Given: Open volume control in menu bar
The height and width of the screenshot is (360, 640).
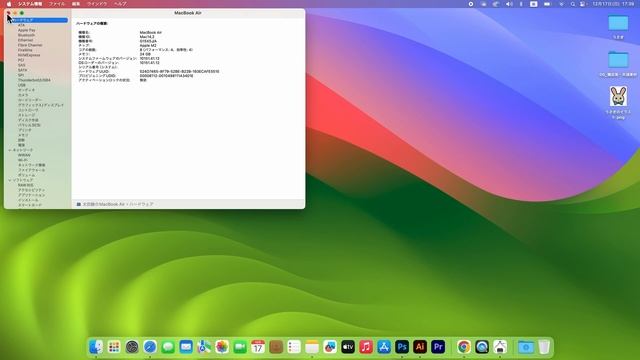Looking at the screenshot, I should tap(509, 4).
